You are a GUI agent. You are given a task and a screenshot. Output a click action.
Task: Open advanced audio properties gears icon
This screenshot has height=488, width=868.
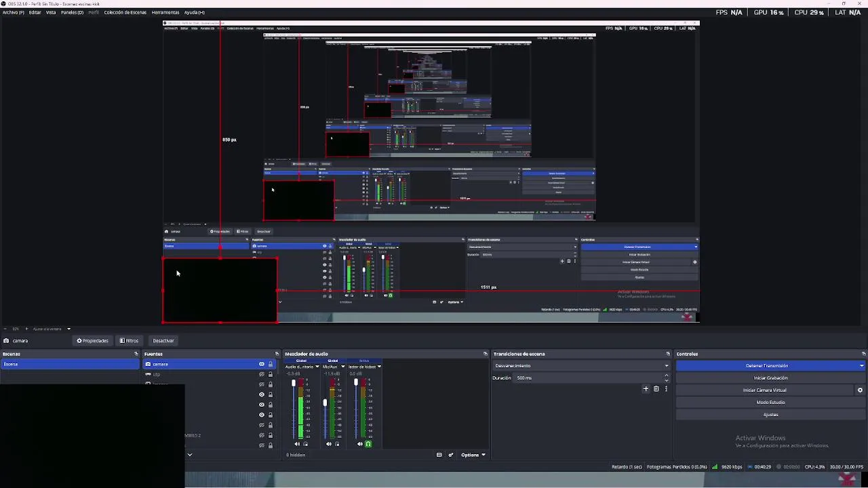(x=451, y=455)
